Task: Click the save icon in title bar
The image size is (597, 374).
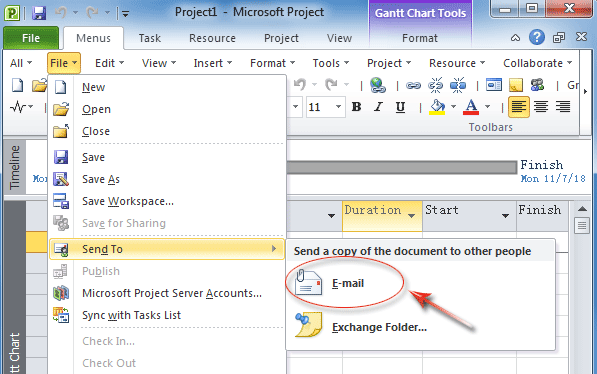Action: [39, 13]
